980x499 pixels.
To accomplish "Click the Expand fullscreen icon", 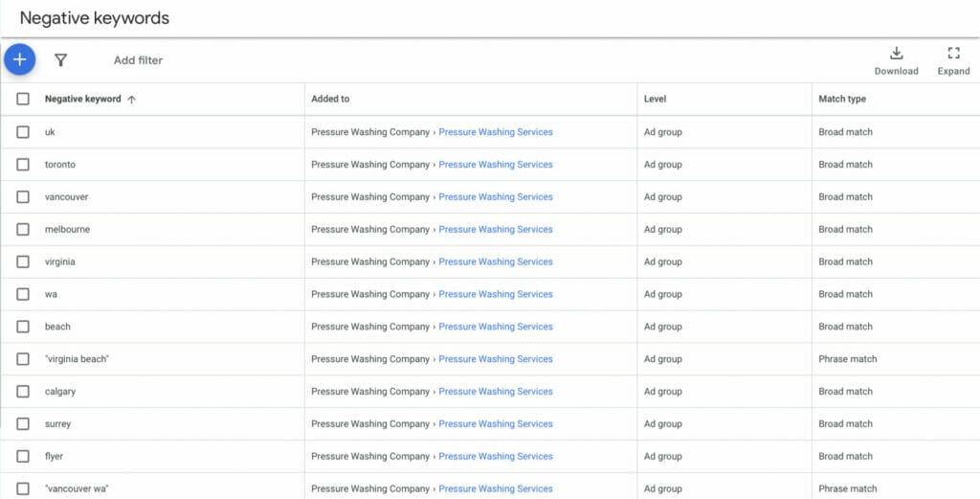I will tap(953, 53).
